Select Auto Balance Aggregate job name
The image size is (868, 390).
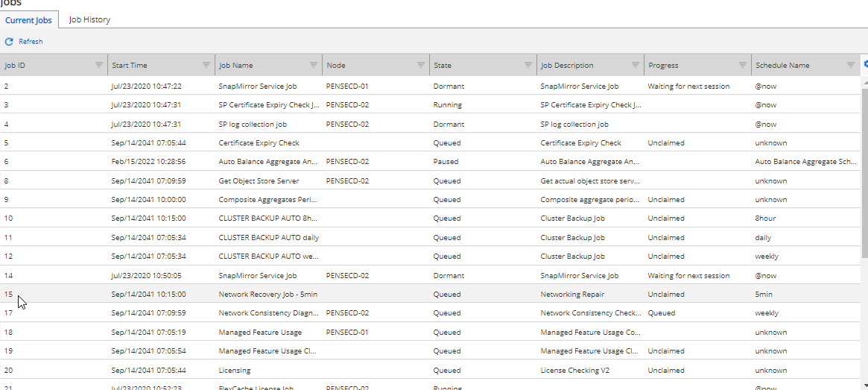[268, 162]
